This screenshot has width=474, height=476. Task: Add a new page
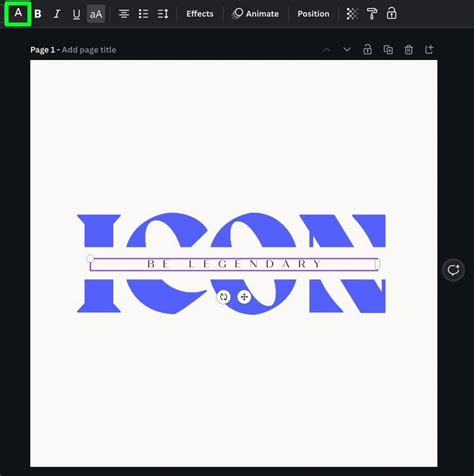point(429,50)
